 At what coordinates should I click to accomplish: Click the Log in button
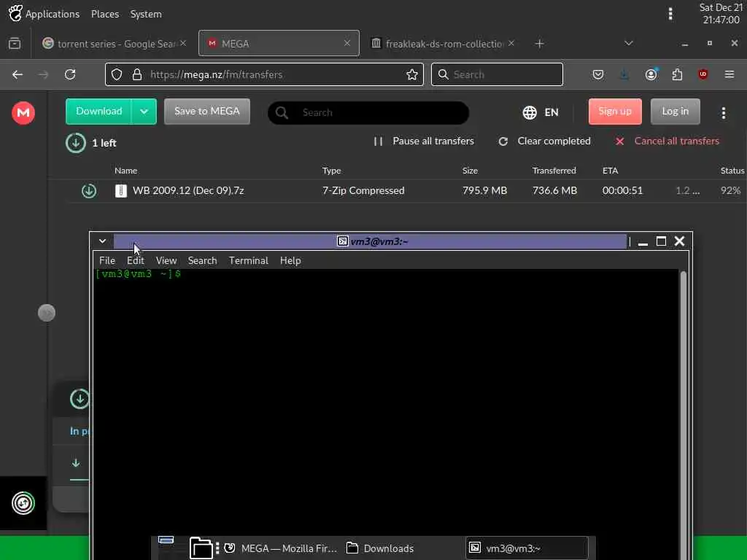click(x=675, y=112)
